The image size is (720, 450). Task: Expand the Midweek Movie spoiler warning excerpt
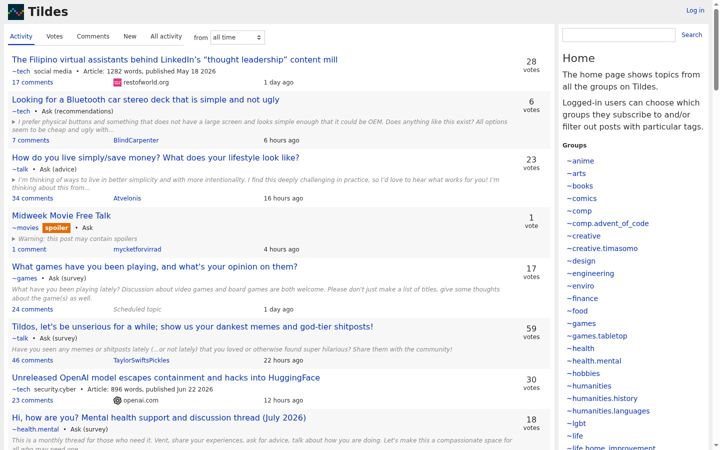tap(14, 239)
